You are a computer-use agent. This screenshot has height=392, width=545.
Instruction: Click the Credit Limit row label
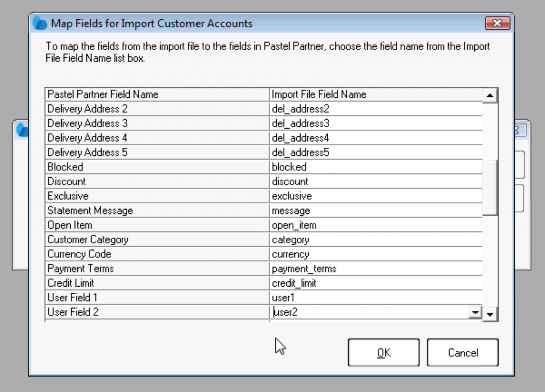coord(157,283)
